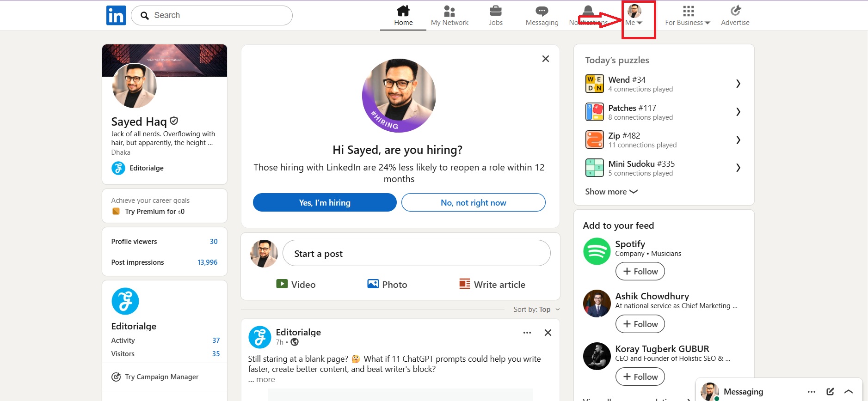Open Editorialge post options menu
The image size is (868, 401).
pyautogui.click(x=527, y=333)
